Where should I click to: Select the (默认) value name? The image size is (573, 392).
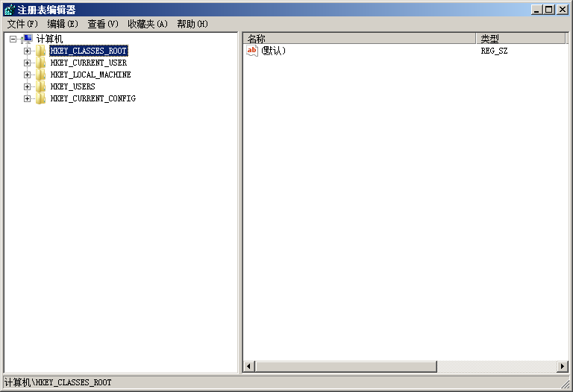point(273,51)
